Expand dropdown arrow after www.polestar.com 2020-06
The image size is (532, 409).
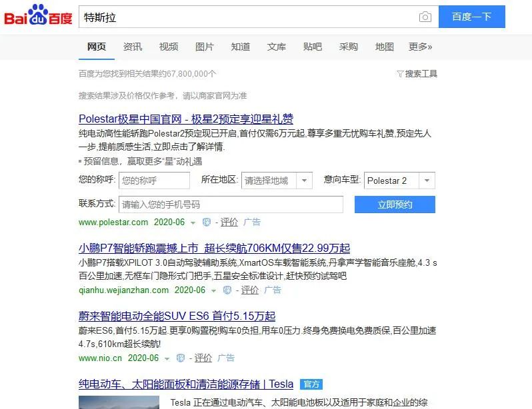(193, 222)
